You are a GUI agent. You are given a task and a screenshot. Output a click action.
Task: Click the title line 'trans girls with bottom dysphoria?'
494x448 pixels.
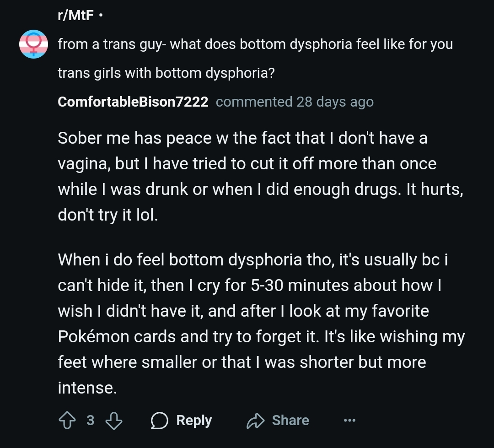point(166,73)
